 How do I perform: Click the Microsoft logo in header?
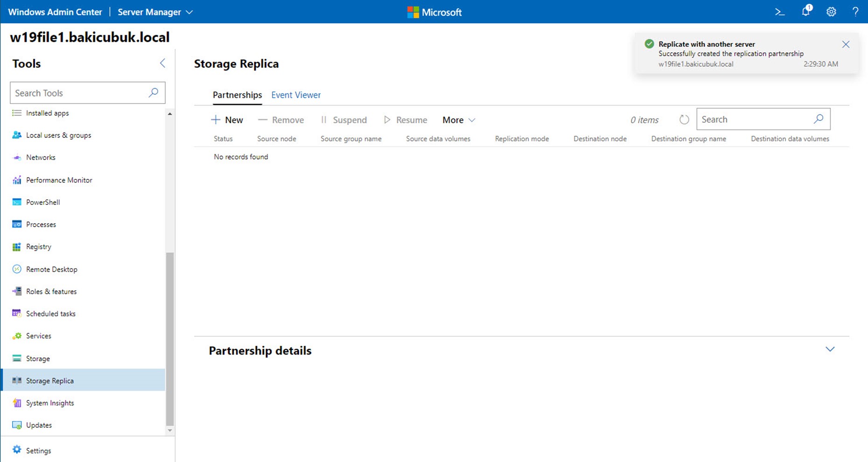point(434,12)
